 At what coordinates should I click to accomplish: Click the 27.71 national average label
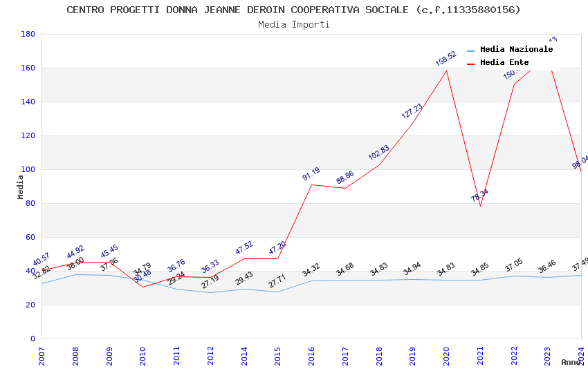[x=277, y=281]
